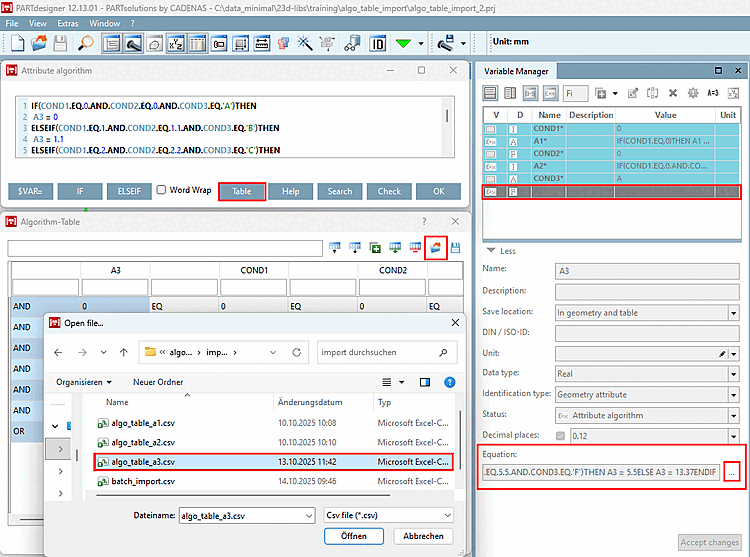Click the refresh icon in Open file dialog
750x557 pixels.
(297, 352)
